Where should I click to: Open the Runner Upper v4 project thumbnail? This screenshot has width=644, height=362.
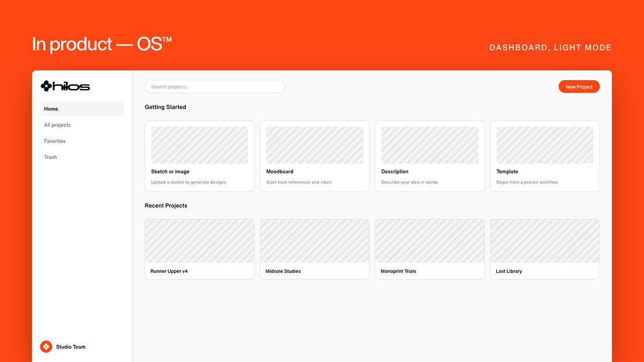[199, 241]
